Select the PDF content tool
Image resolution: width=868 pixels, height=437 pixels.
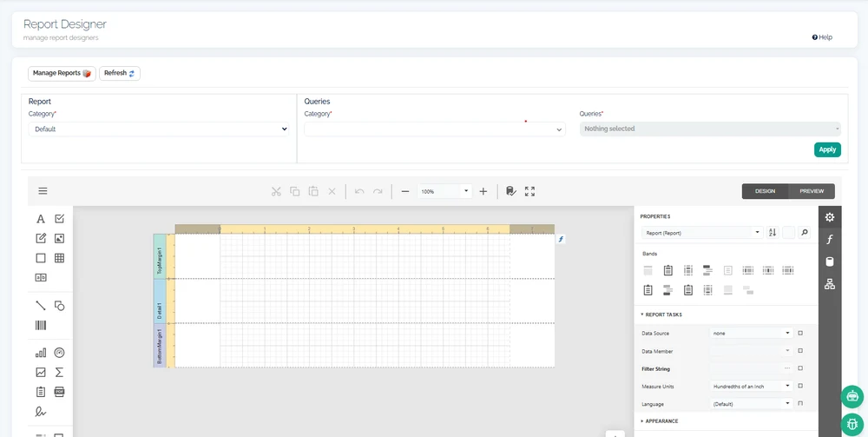[59, 392]
